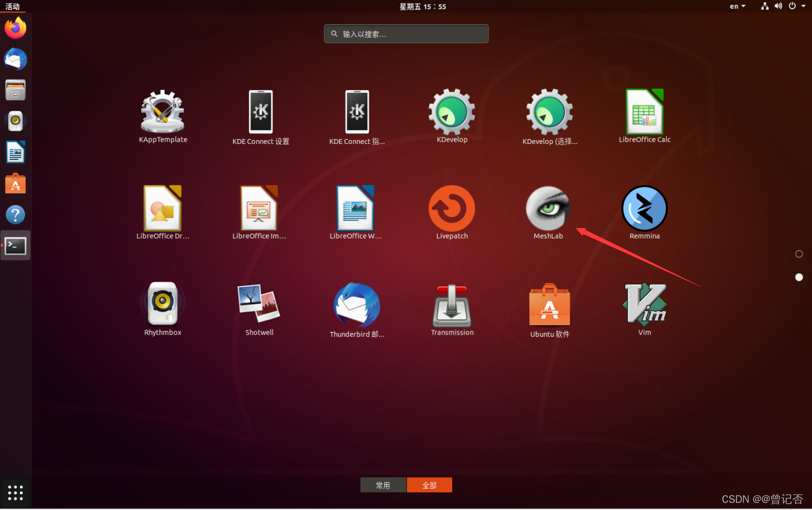The width and height of the screenshot is (812, 510).
Task: Expand the system menu arrow
Action: (803, 7)
